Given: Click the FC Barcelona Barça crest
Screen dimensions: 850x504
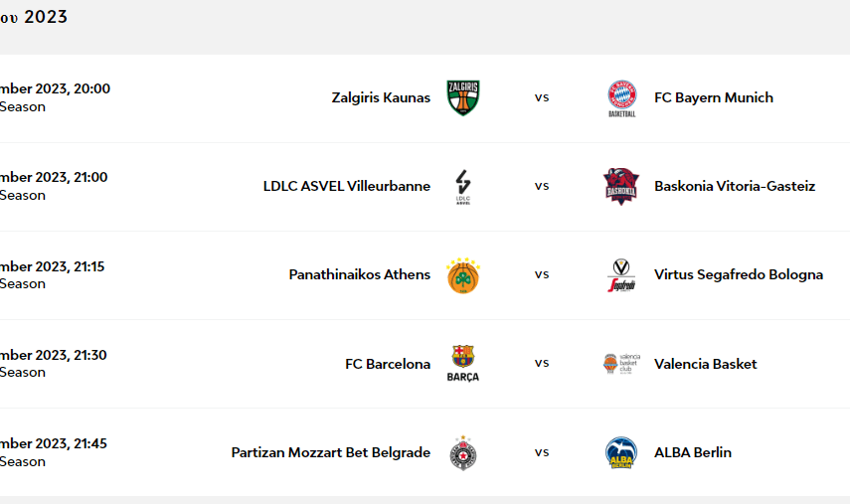Looking at the screenshot, I should point(463,363).
